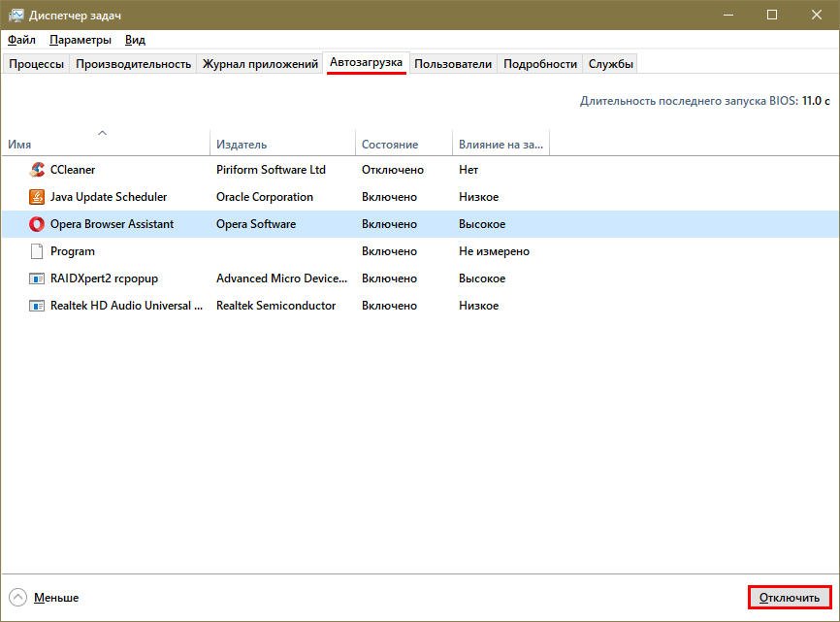Click the Opera Browser Assistant icon
The image size is (840, 622).
point(37,224)
